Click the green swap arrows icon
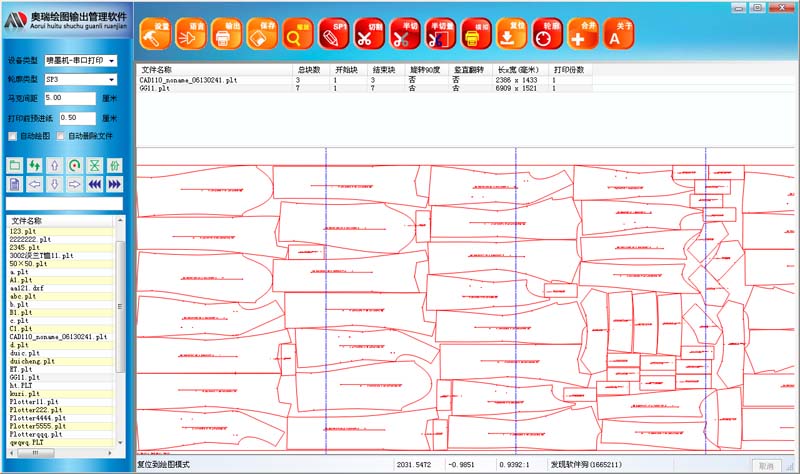800x474 pixels. [x=35, y=165]
